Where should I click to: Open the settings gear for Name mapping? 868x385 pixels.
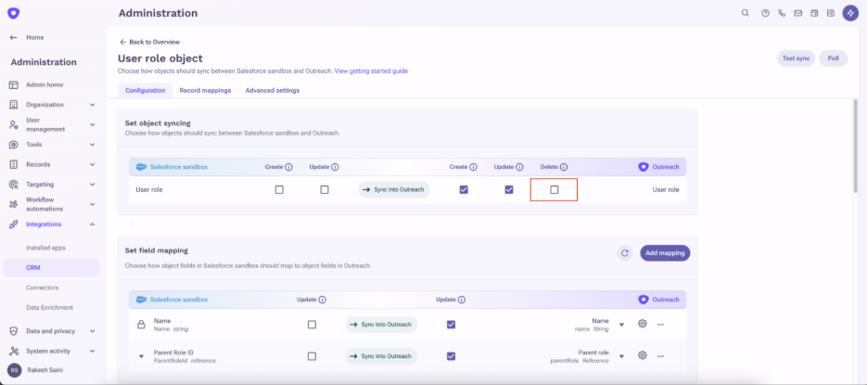pyautogui.click(x=642, y=324)
